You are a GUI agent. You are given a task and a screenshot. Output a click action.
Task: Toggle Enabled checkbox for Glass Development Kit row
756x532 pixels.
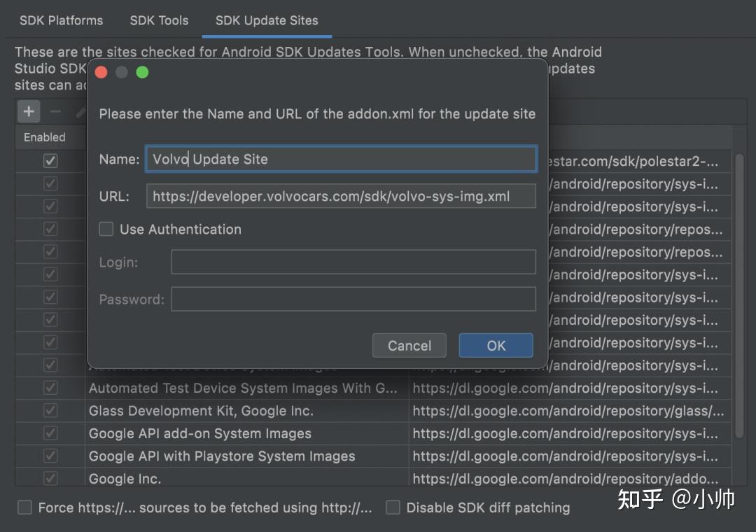point(50,410)
